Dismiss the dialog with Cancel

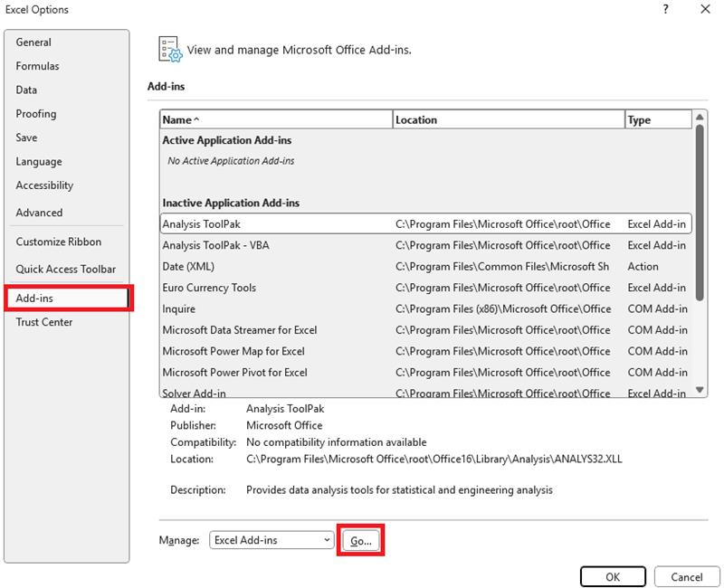[x=686, y=577]
